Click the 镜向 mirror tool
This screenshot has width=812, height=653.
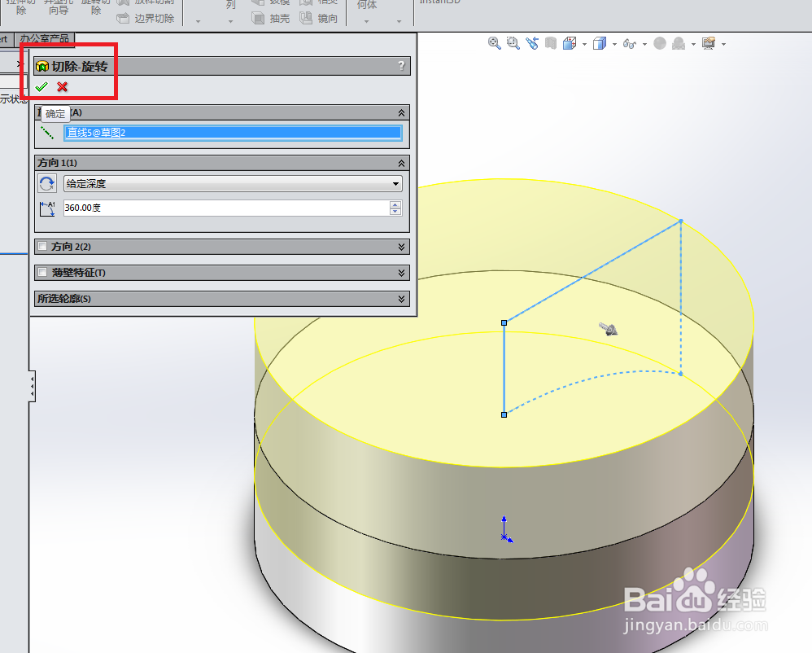(x=319, y=19)
